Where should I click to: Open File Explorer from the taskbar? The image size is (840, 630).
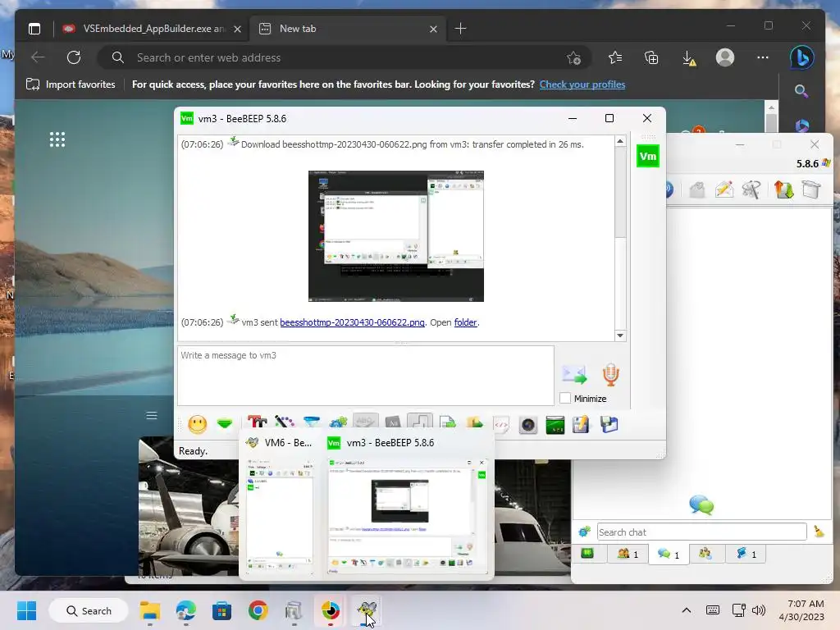(x=150, y=610)
